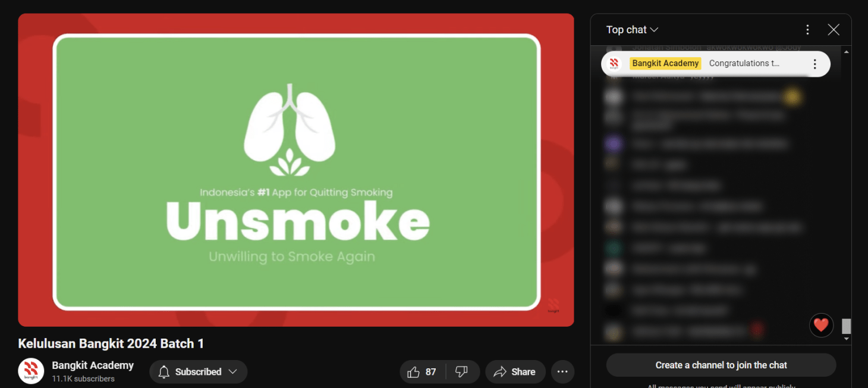Image resolution: width=868 pixels, height=388 pixels.
Task: Click the thumbs down dislike button
Action: click(461, 372)
